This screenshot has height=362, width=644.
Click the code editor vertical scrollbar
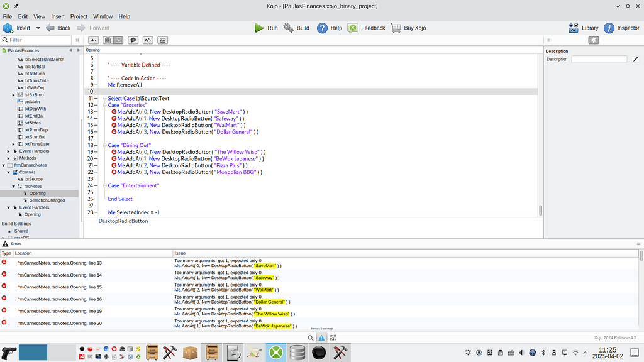(540, 211)
